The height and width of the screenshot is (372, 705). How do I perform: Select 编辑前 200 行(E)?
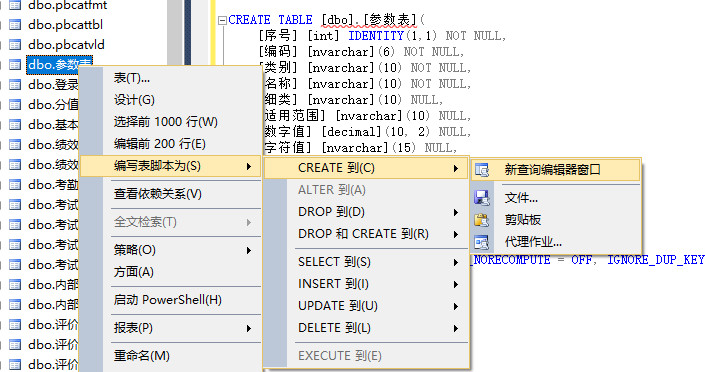pos(171,144)
